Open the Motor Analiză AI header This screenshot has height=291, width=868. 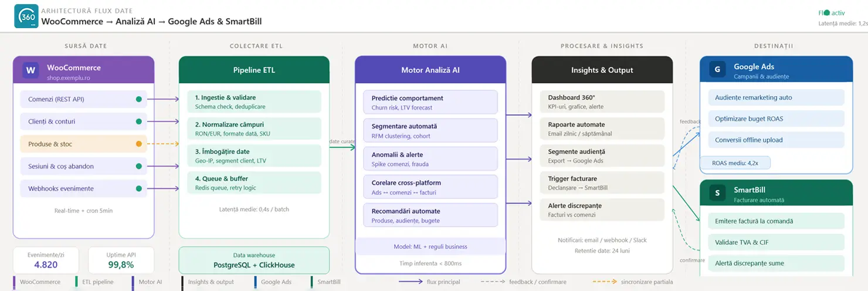coord(430,70)
